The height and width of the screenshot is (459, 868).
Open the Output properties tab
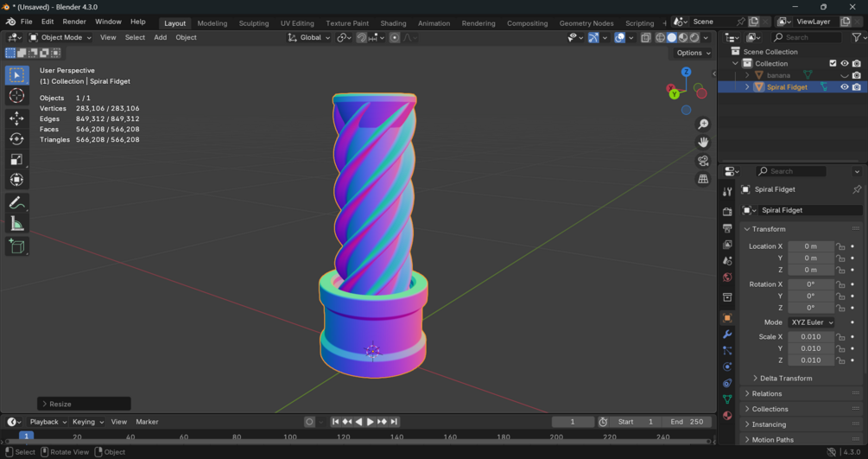727,228
